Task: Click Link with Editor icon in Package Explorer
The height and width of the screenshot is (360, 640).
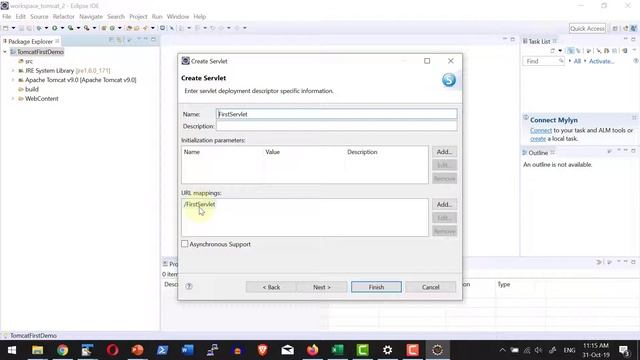Action: coord(119,40)
